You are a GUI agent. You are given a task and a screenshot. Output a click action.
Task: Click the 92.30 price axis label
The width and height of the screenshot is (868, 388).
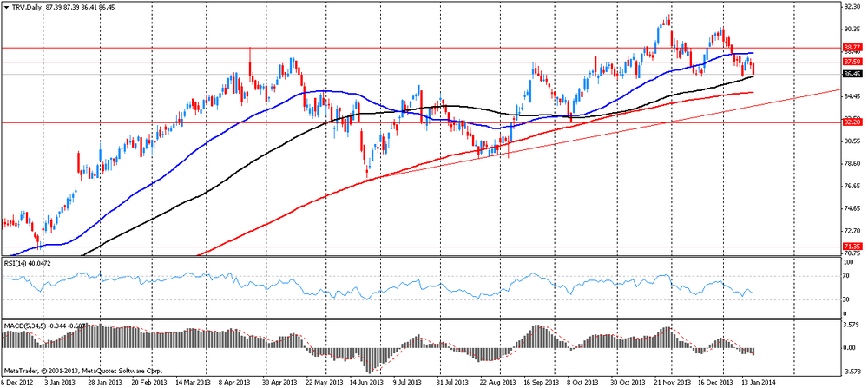pyautogui.click(x=852, y=7)
